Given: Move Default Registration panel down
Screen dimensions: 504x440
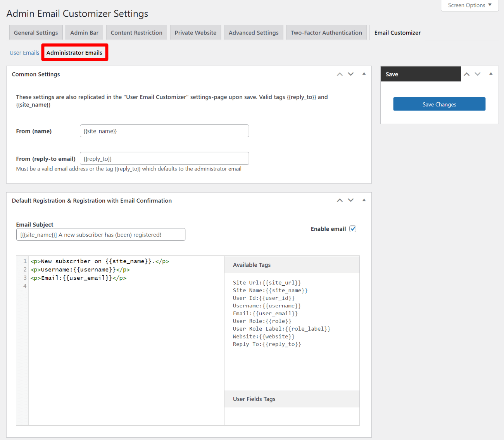Looking at the screenshot, I should (x=351, y=200).
